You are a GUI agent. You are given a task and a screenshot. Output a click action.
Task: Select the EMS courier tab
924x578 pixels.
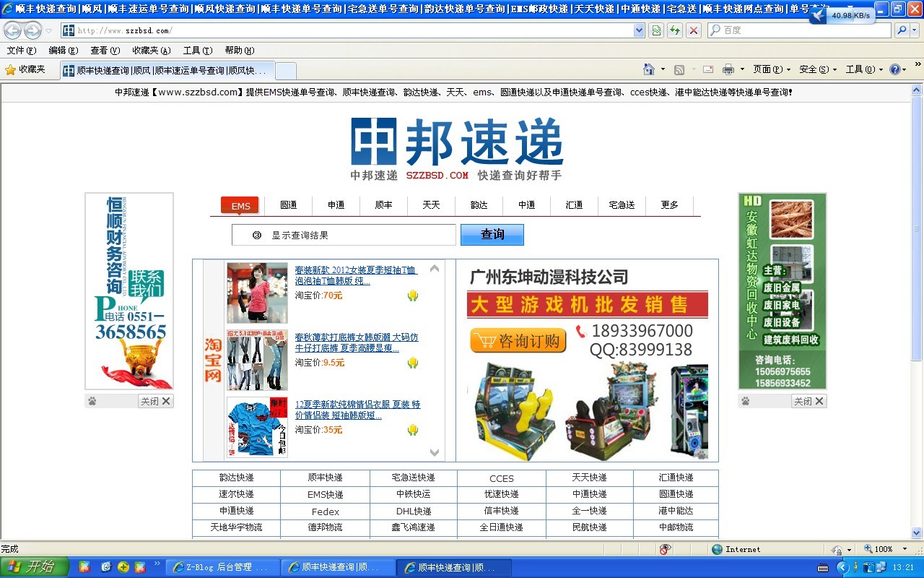240,206
